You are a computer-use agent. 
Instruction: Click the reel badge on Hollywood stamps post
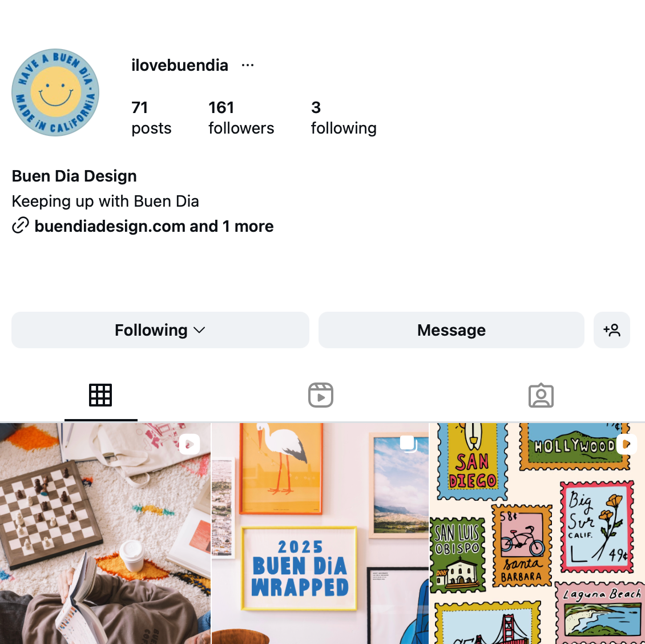click(x=626, y=444)
